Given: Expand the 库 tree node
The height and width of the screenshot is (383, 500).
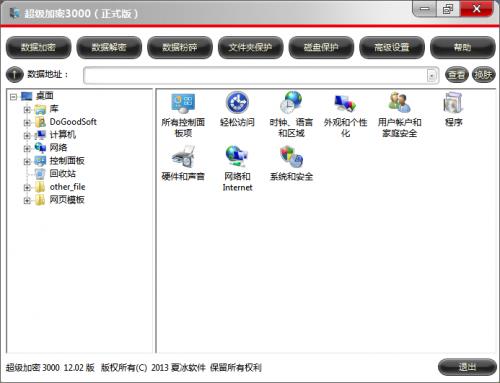Looking at the screenshot, I should click(x=27, y=110).
